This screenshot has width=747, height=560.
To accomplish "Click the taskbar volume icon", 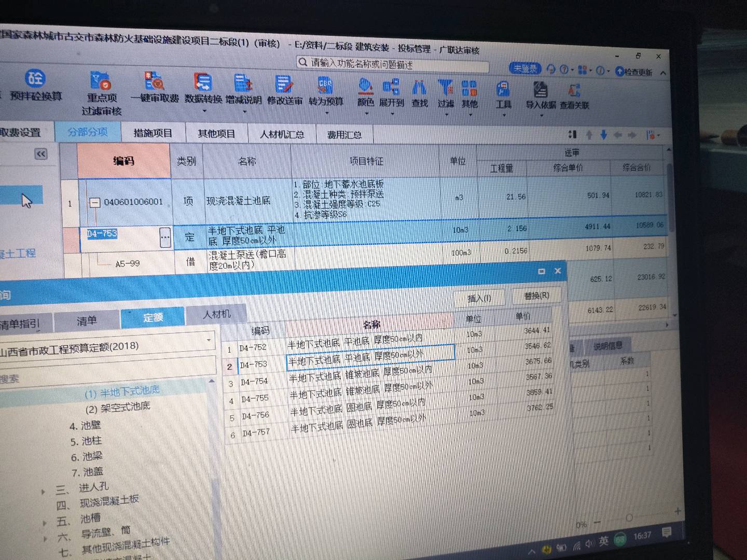I will click(589, 543).
